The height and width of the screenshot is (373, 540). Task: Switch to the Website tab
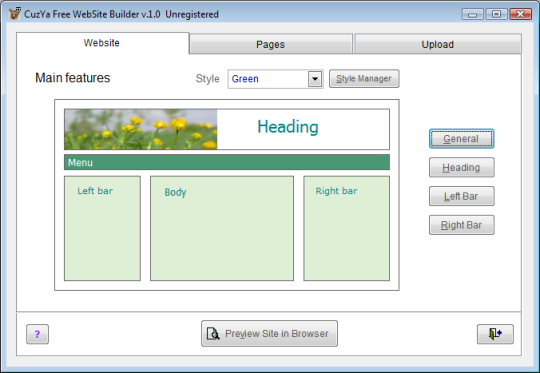tap(102, 43)
